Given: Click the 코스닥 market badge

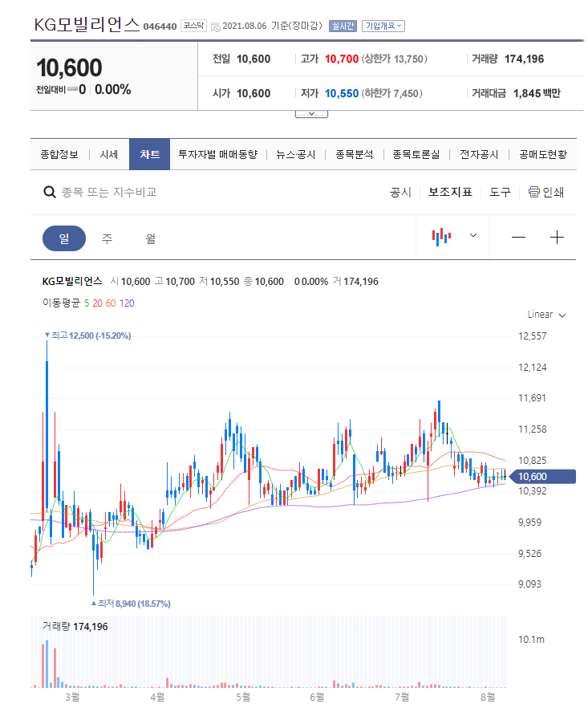Looking at the screenshot, I should (193, 26).
